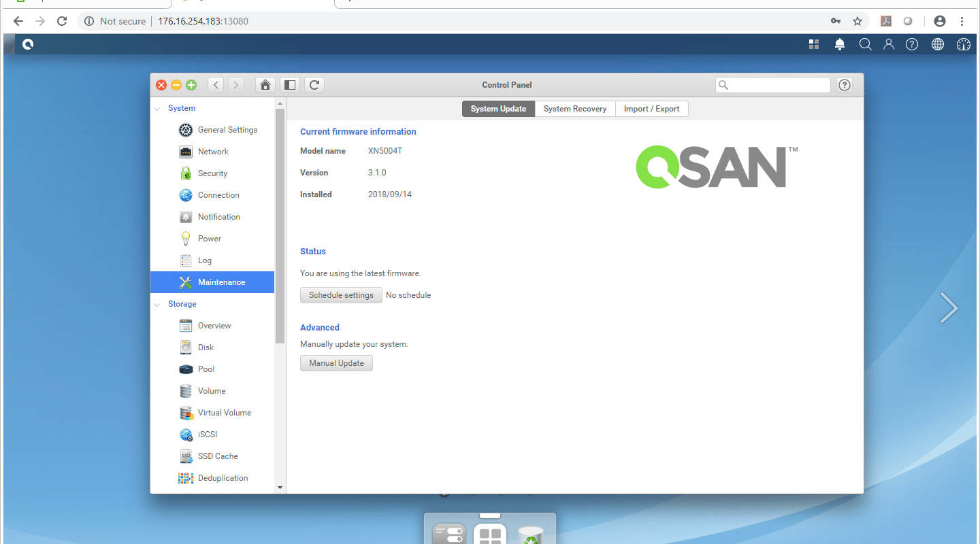
Task: Open Chrome profile avatar icon
Action: (940, 21)
